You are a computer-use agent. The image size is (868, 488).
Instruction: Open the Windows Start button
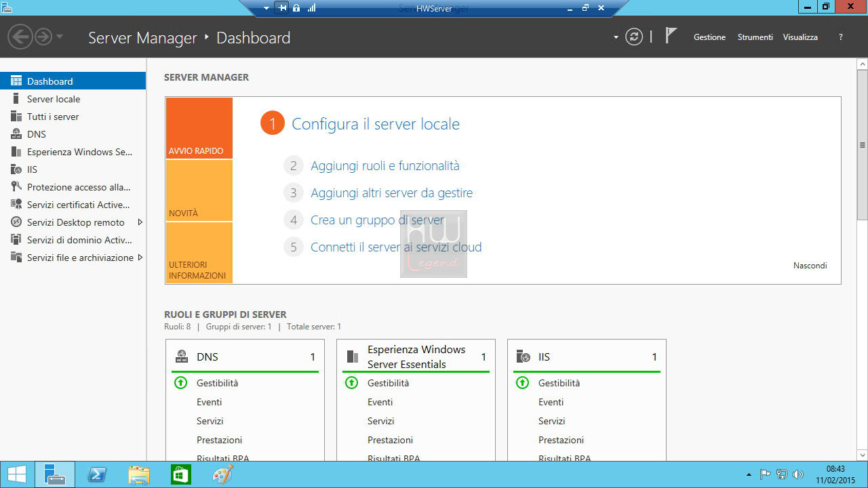[17, 475]
